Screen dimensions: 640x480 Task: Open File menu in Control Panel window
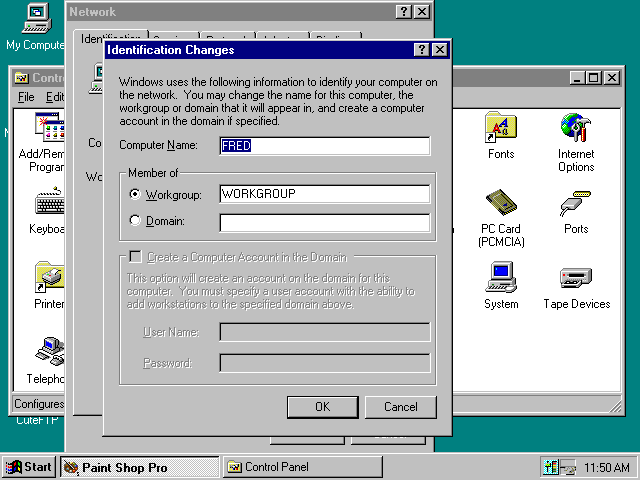click(x=26, y=97)
